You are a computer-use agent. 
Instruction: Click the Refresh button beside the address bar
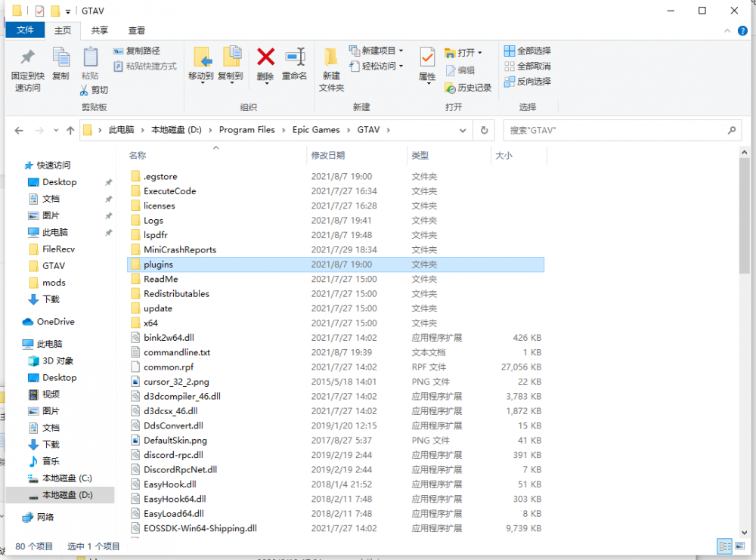(484, 131)
